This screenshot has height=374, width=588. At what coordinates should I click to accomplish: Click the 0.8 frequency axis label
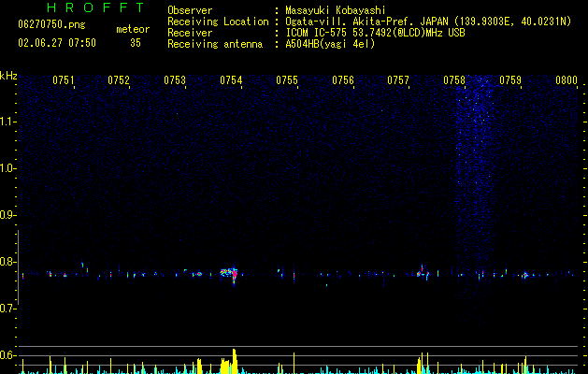click(x=7, y=262)
